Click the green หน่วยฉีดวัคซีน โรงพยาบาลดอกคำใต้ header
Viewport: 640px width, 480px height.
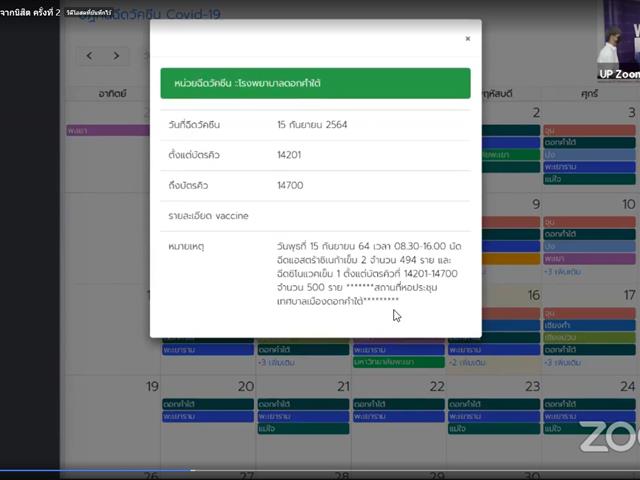point(315,83)
